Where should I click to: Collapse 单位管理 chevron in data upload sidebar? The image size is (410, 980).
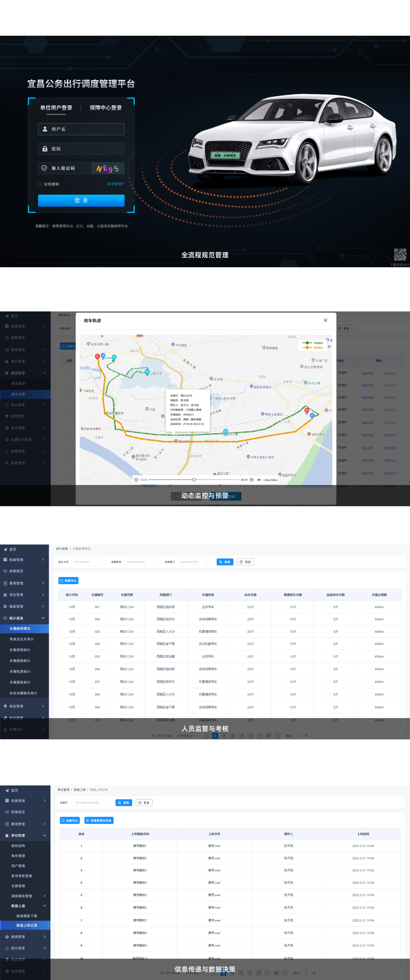[x=44, y=836]
